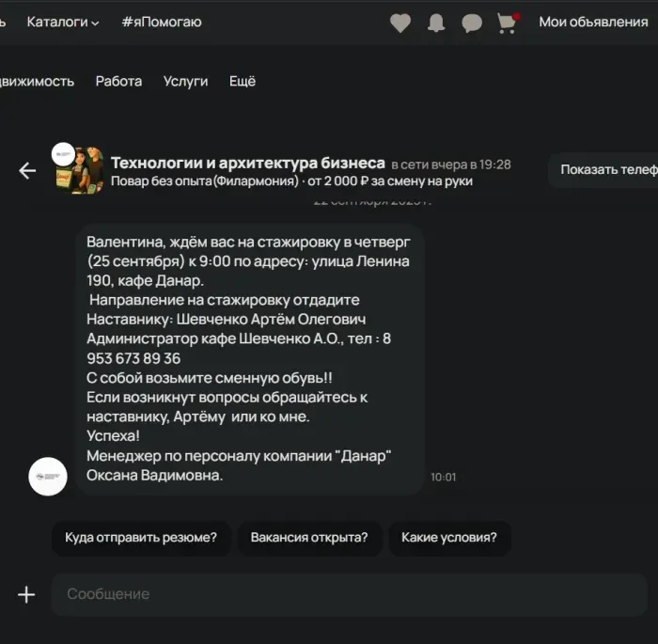Viewport: 658px width, 644px height.
Task: Click the plus attachment icon
Action: coord(26,594)
